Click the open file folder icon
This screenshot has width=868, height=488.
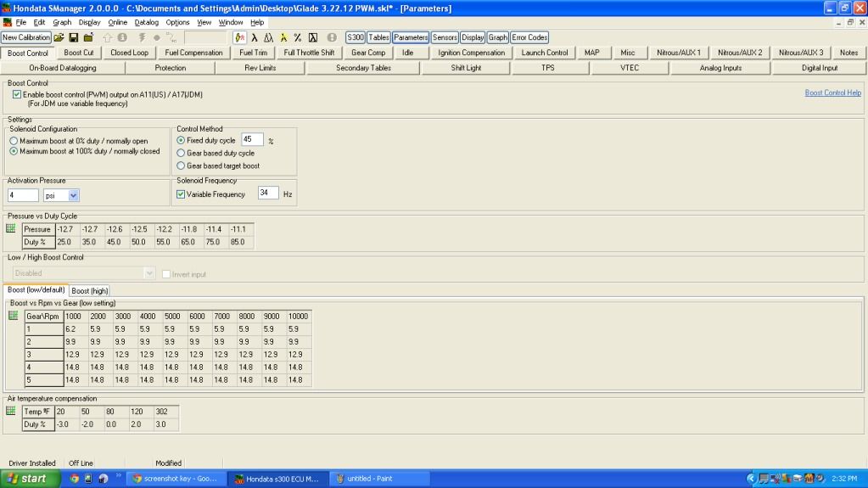(59, 37)
